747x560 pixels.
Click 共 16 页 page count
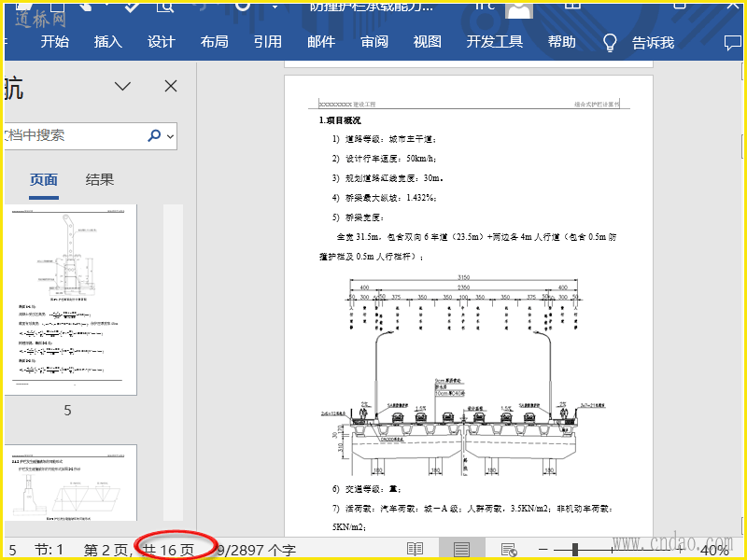point(169,550)
